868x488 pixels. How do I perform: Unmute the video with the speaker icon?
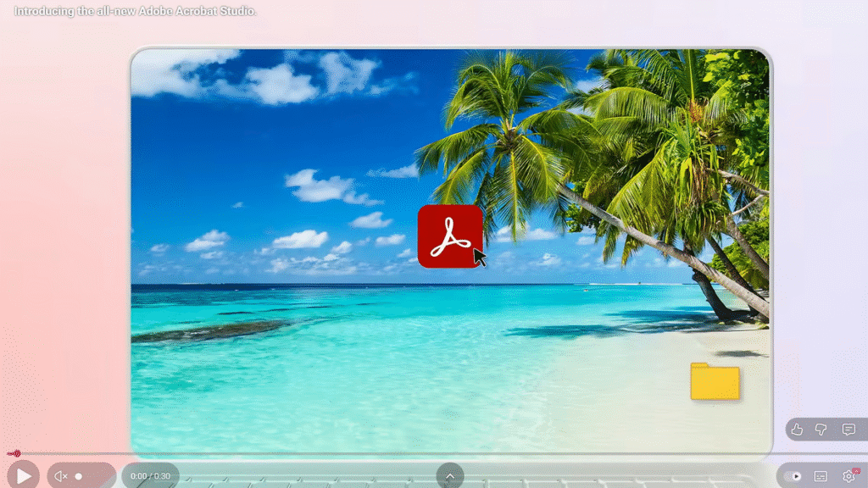(60, 476)
